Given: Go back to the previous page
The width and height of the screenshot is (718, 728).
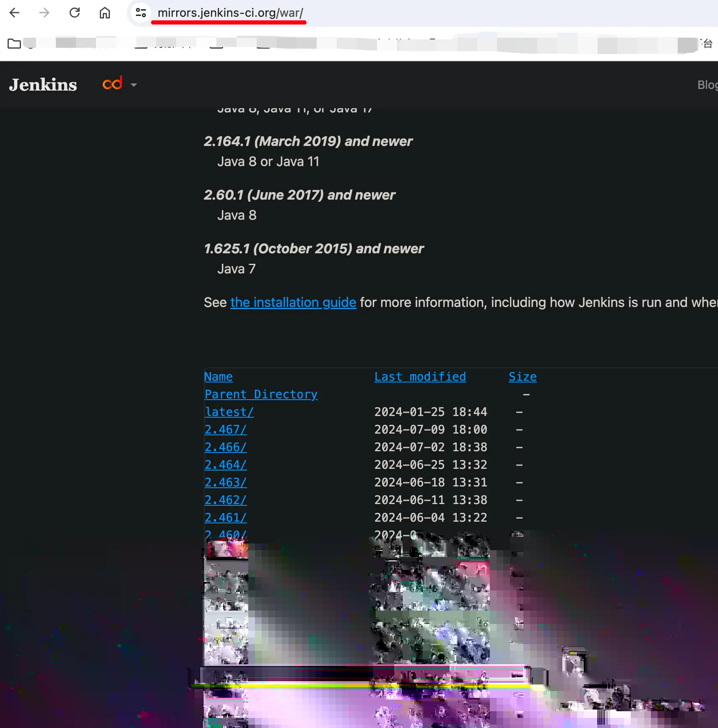Looking at the screenshot, I should [14, 13].
